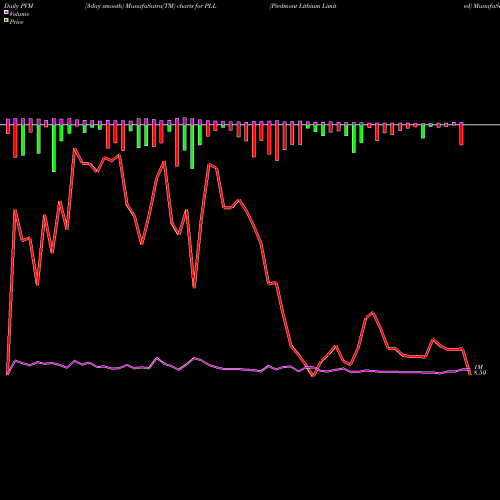The width and height of the screenshot is (500, 500).
Task: Click the Price legend color swatch
Action: pyautogui.click(x=6, y=21)
